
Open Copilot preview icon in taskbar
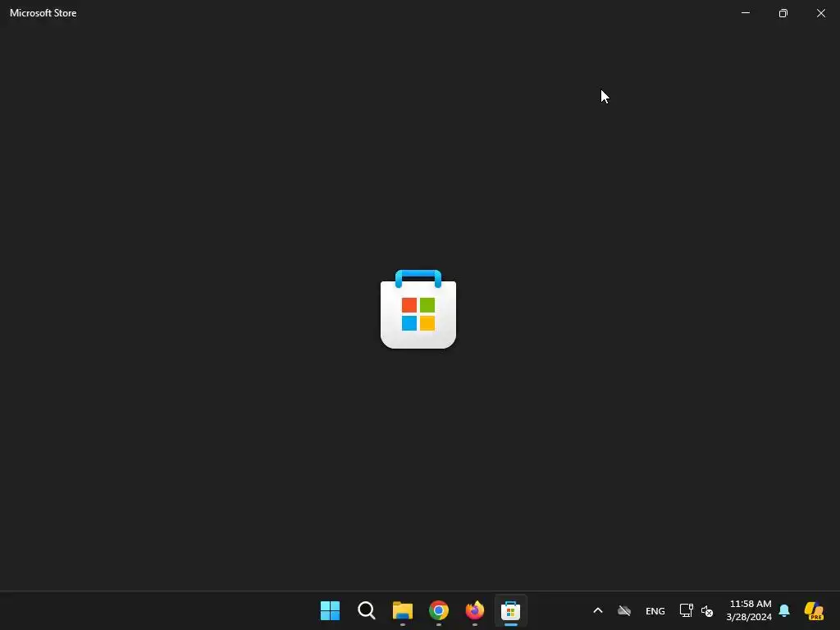(814, 610)
